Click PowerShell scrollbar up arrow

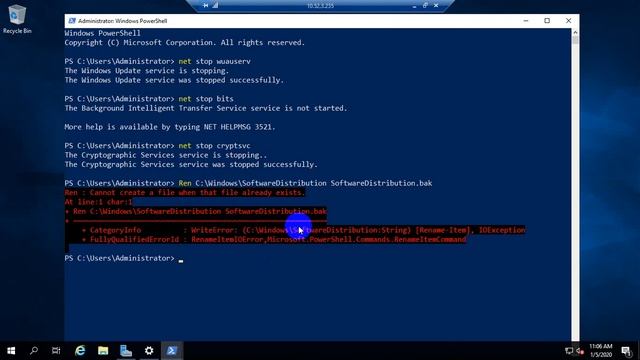pyautogui.click(x=575, y=32)
